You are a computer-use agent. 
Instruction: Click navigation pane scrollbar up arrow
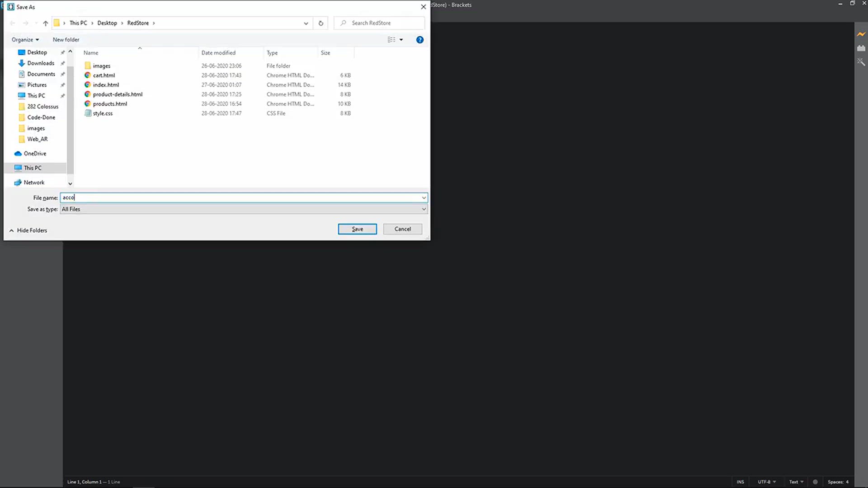pos(70,52)
